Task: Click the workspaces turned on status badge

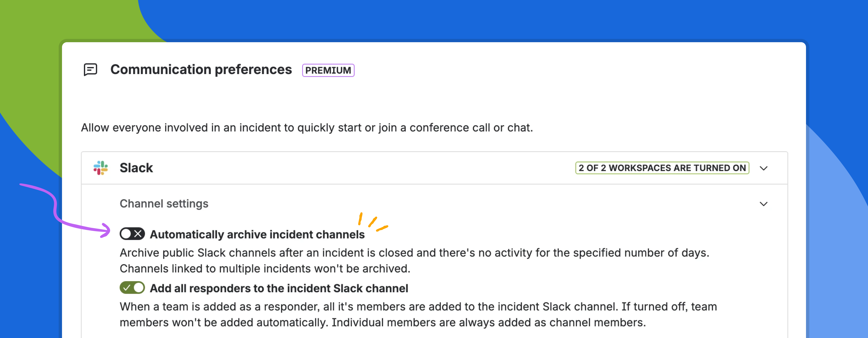Action: point(662,168)
